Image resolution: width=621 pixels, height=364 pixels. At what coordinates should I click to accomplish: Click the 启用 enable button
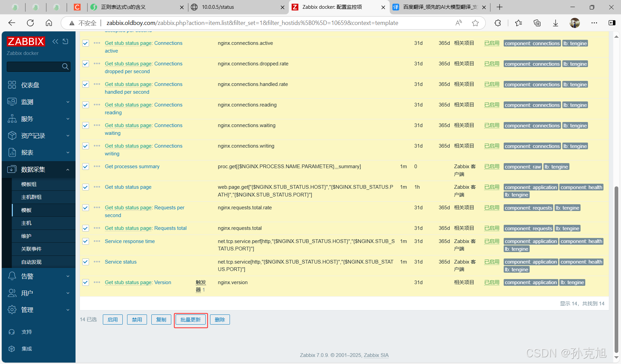[x=113, y=320]
